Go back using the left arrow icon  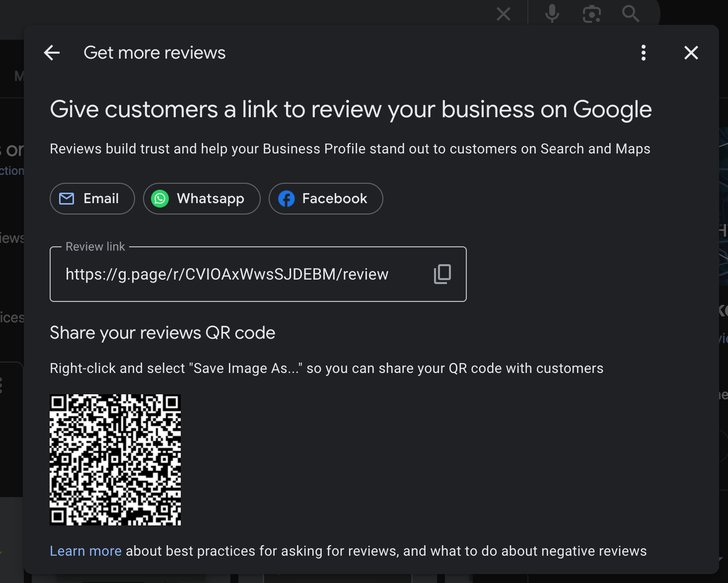pyautogui.click(x=52, y=53)
